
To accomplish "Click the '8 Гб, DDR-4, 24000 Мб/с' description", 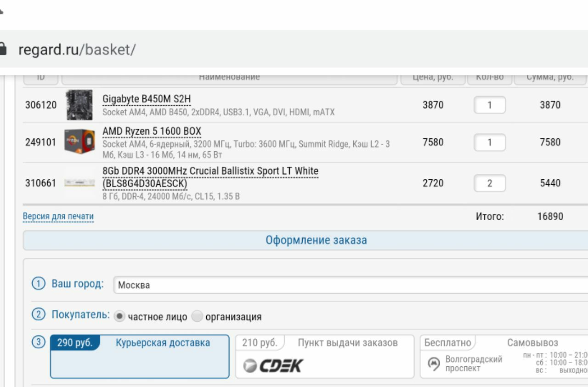I will [171, 197].
